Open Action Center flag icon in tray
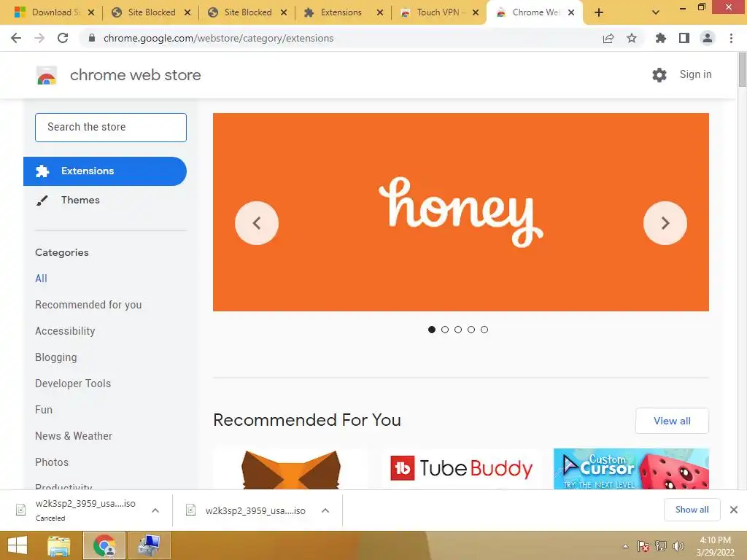Viewport: 747px width, 560px height. point(643,546)
